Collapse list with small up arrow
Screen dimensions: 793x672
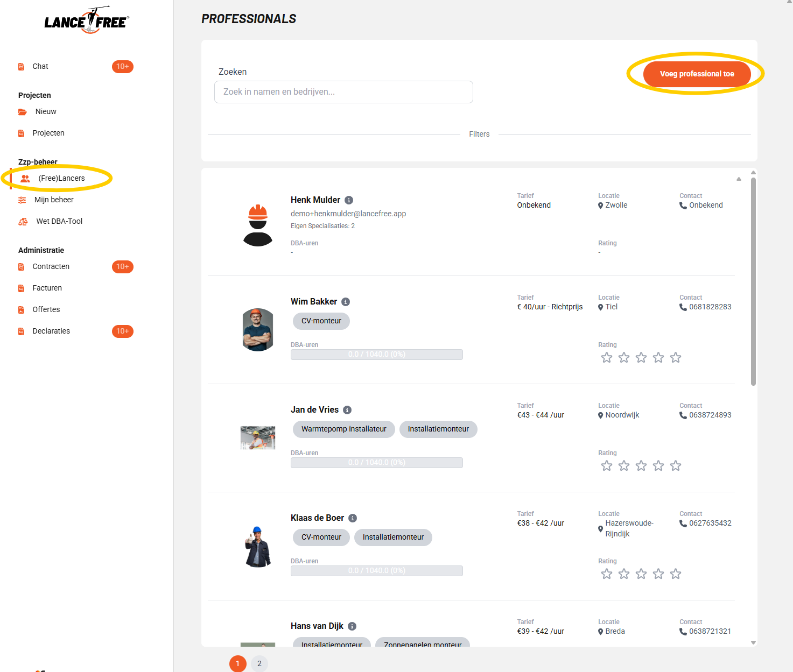[739, 179]
